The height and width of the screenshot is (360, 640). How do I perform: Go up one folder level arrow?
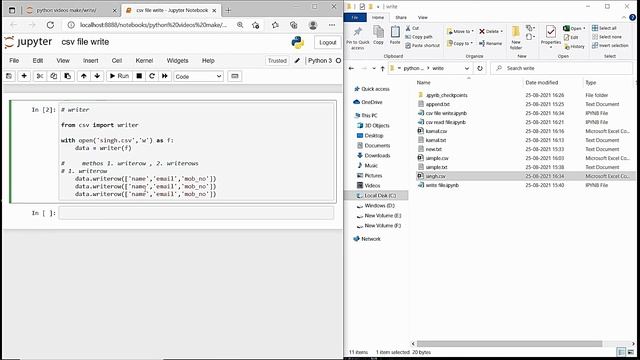coord(382,68)
